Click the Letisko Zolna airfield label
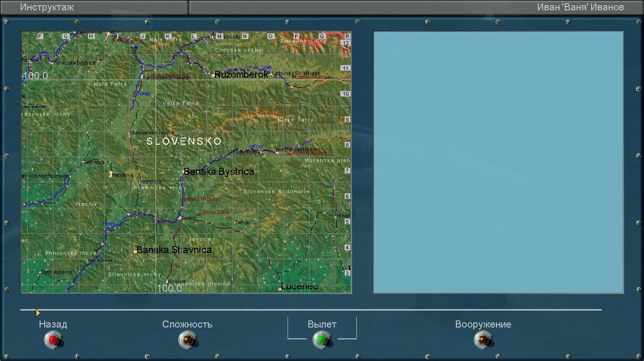Image resolution: width=644 pixels, height=361 pixels. tap(215, 213)
